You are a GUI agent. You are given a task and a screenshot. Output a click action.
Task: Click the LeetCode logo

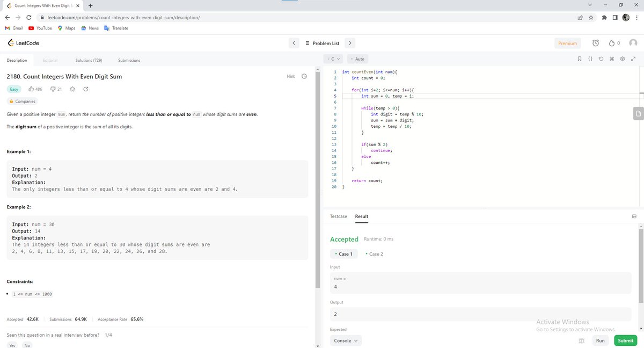[x=23, y=43]
